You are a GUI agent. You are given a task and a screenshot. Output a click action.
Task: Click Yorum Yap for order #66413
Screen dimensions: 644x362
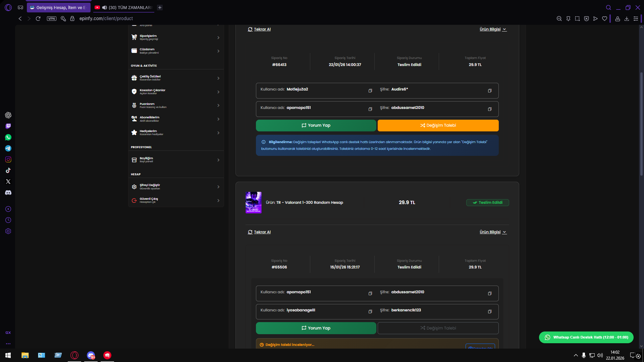(x=316, y=126)
